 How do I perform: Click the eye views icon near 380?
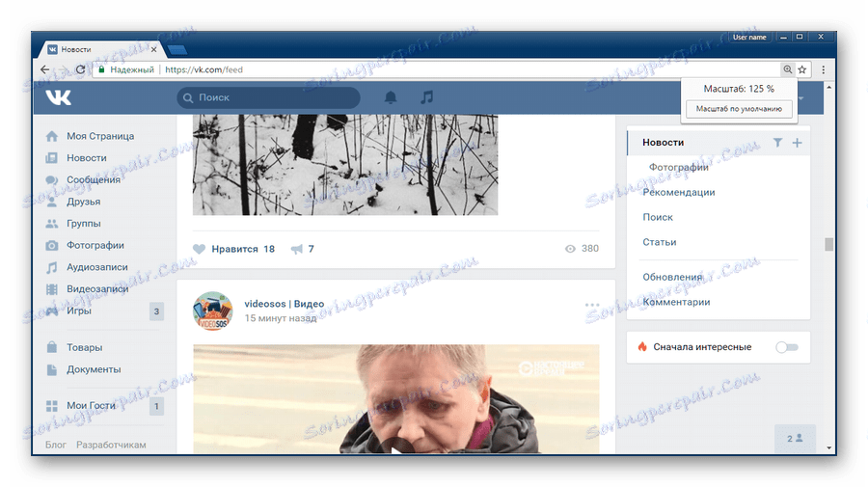(x=570, y=249)
